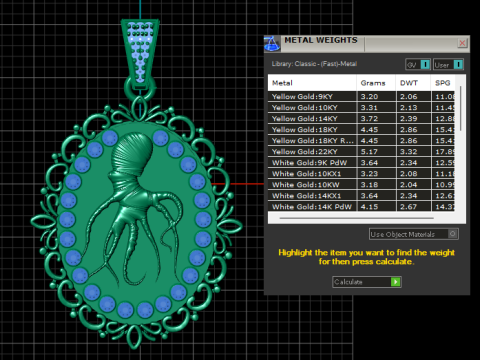This screenshot has width=480, height=360.
Task: Select the Yellow Gold:10KY row
Action: (361, 108)
